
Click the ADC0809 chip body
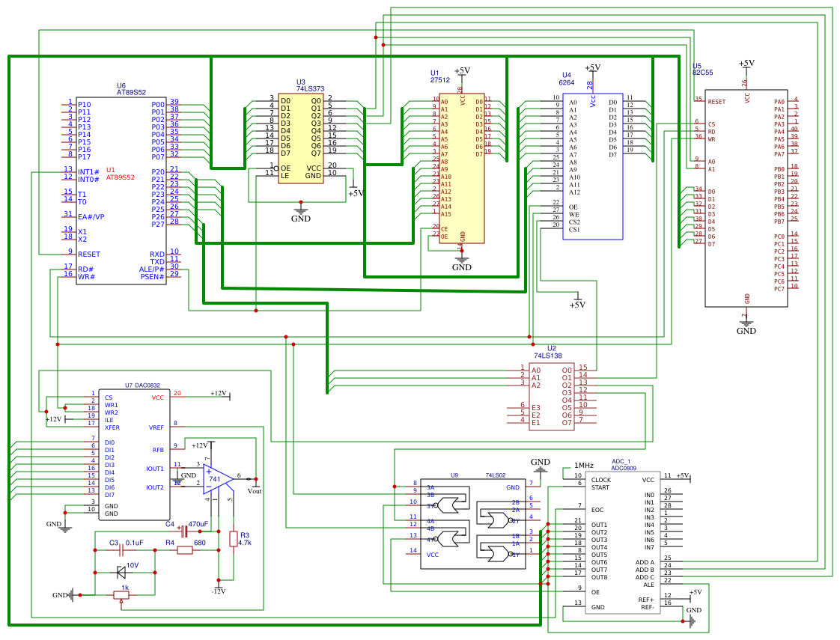pyautogui.click(x=621, y=543)
